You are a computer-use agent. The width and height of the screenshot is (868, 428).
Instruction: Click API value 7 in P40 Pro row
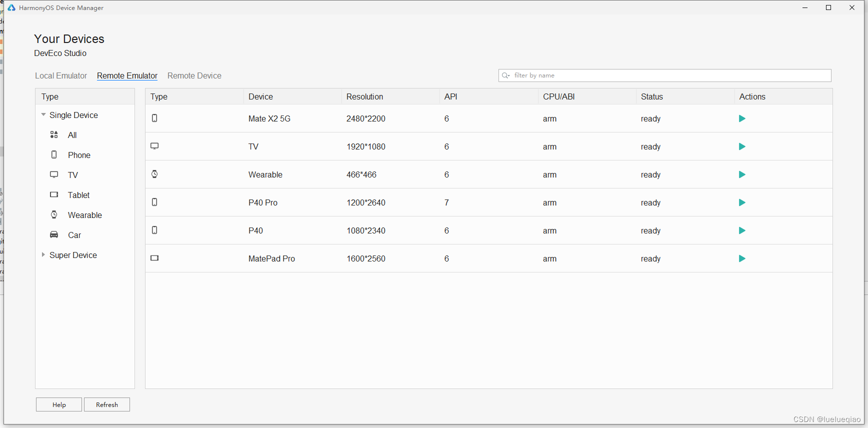446,202
